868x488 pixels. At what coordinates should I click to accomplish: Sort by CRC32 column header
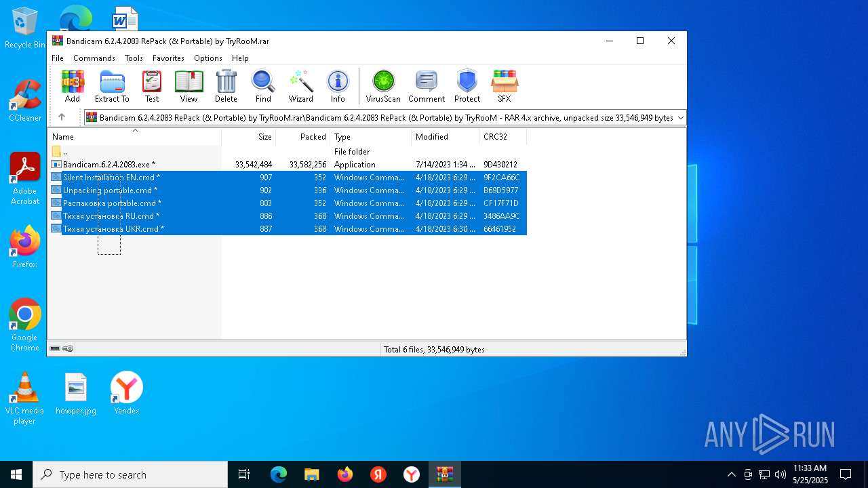point(503,137)
